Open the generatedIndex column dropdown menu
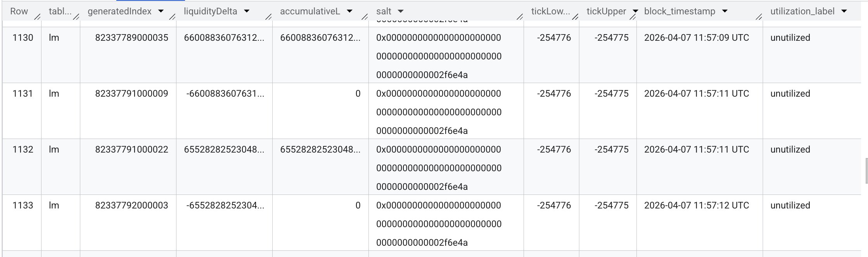 pos(161,11)
